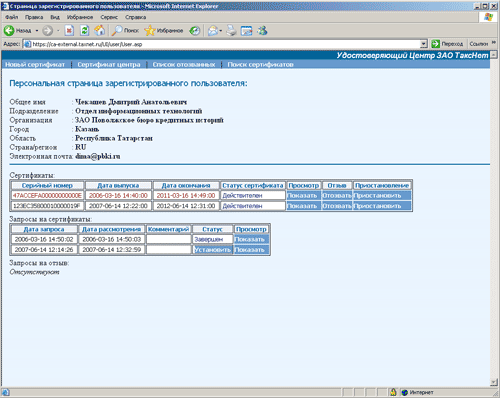Screen dimensions: 500x398
Task: Click the scrollbar up arrow
Action: point(494,54)
